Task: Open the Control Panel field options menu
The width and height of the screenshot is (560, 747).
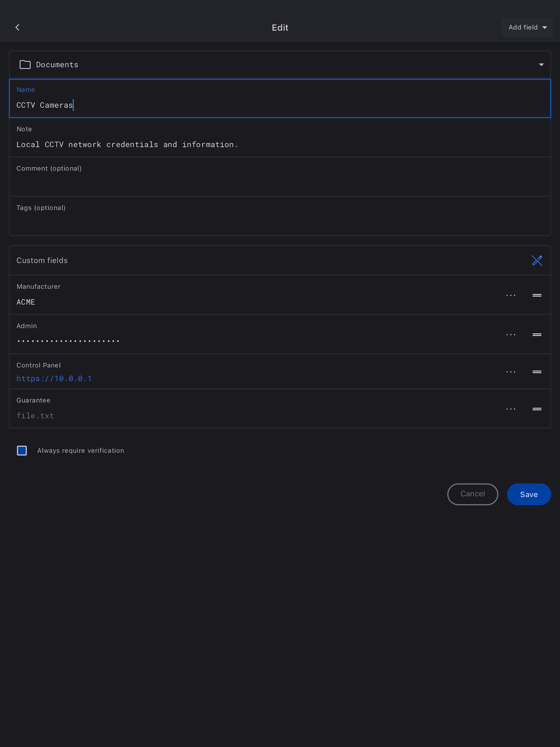Action: pos(510,372)
